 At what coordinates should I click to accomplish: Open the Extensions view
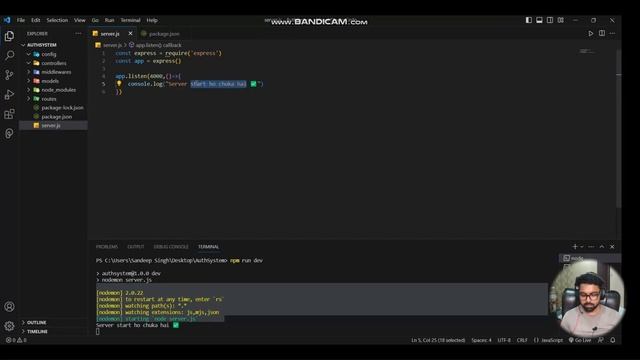[x=9, y=114]
